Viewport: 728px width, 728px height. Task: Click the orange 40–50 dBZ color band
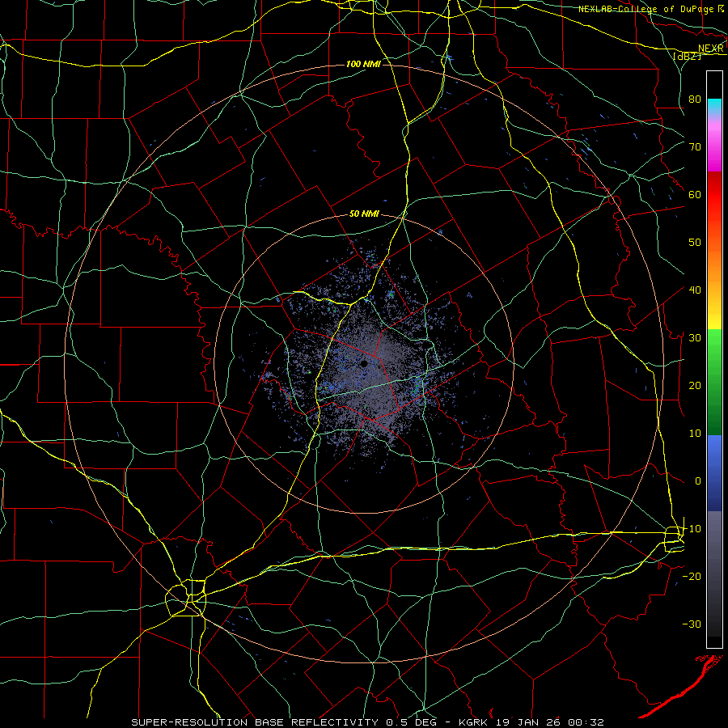coord(714,267)
